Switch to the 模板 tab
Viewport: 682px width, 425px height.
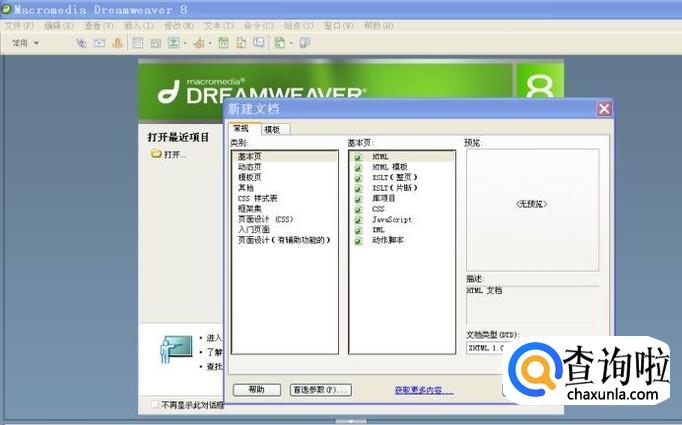tap(275, 129)
